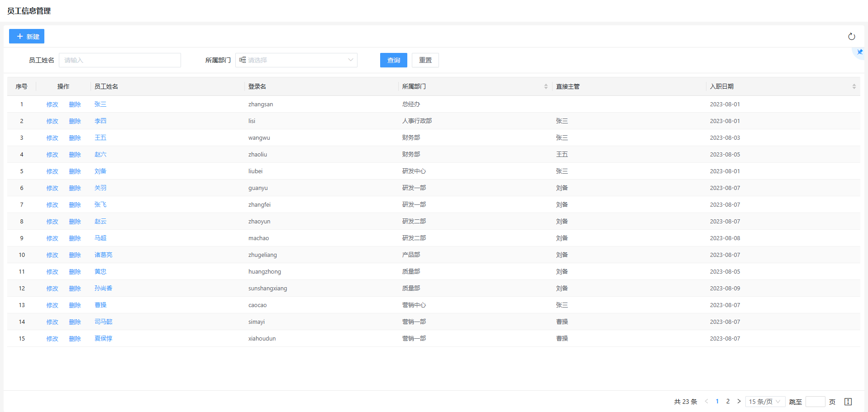Click the 新建 button with plus icon
Viewport: 868px width, 412px height.
click(x=27, y=36)
